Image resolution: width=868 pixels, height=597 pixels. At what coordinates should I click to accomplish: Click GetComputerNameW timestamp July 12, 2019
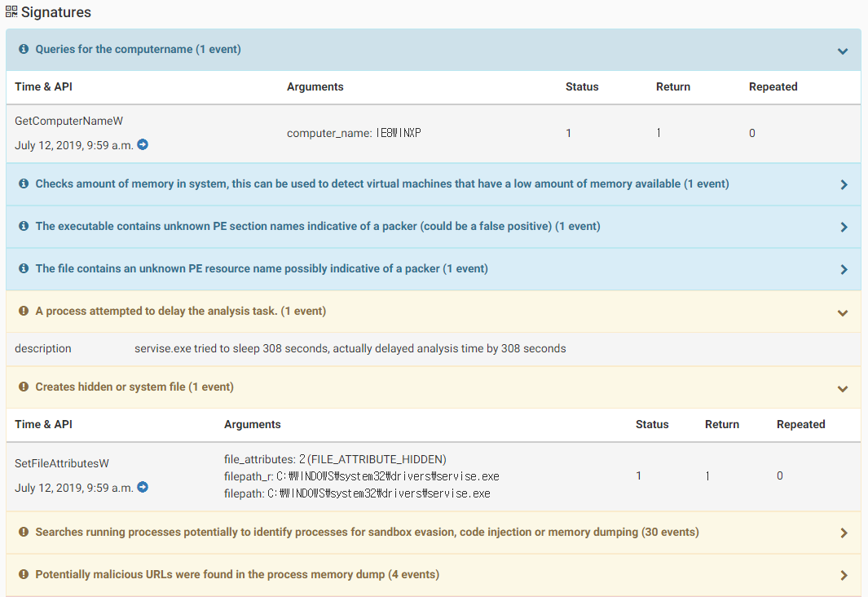pos(73,145)
